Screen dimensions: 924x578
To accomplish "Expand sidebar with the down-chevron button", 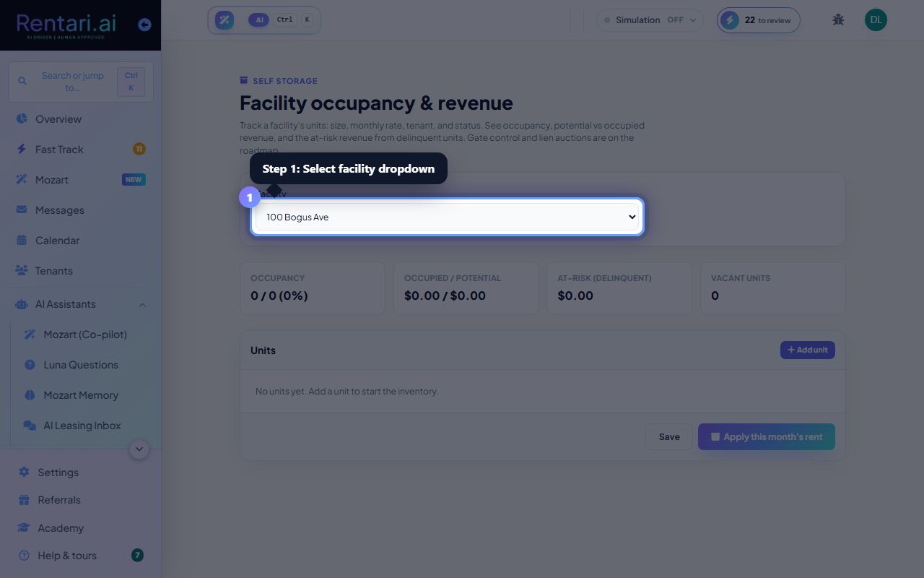I will pos(139,449).
